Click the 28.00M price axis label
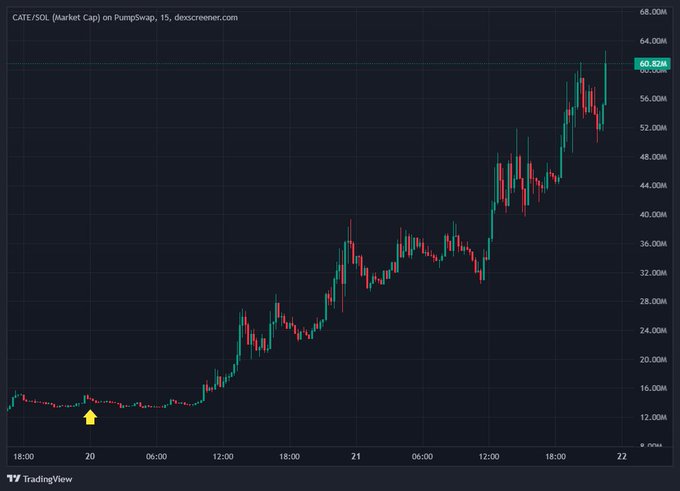This screenshot has height=491, width=680. (653, 301)
